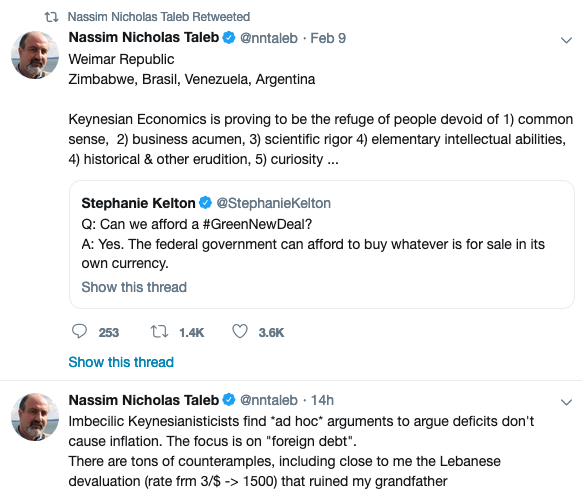Viewport: 582px width, 501px height.
Task: Open the @nntaleb handle on Feb 9 tweet
Action: (x=269, y=38)
